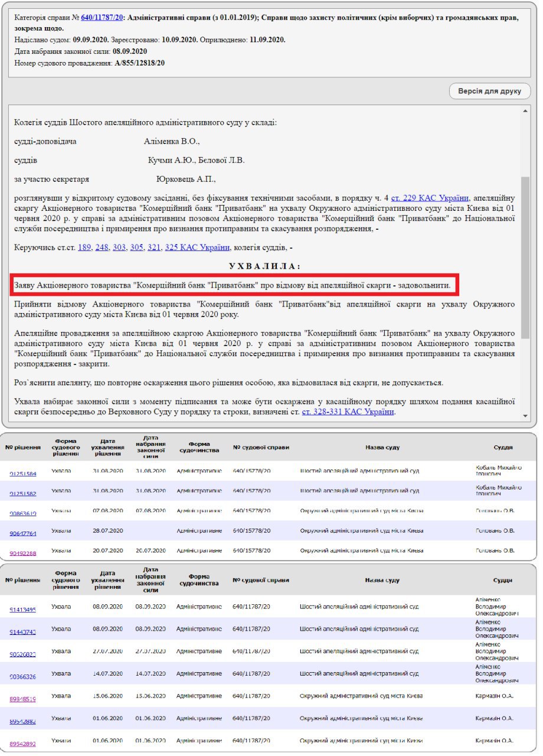Image resolution: width=543 pixels, height=756 pixels.
Task: Click 'Оприлюднено: 11.09.2020' text
Action: point(243,40)
